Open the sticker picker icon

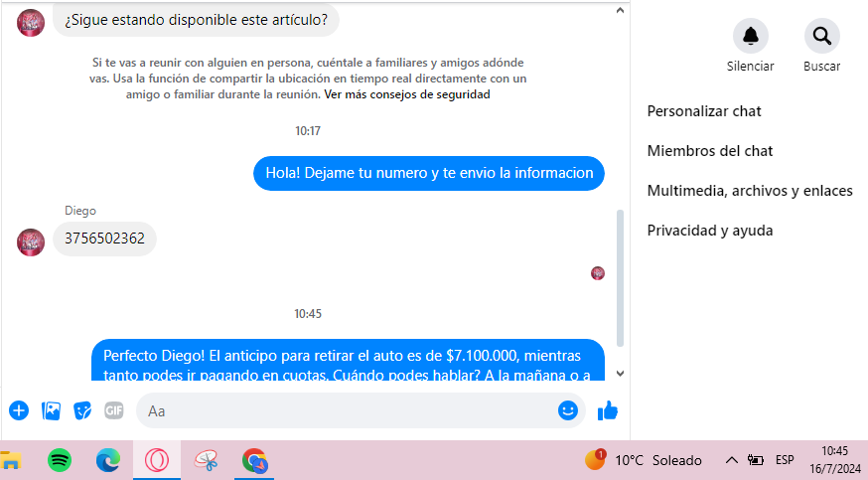82,409
